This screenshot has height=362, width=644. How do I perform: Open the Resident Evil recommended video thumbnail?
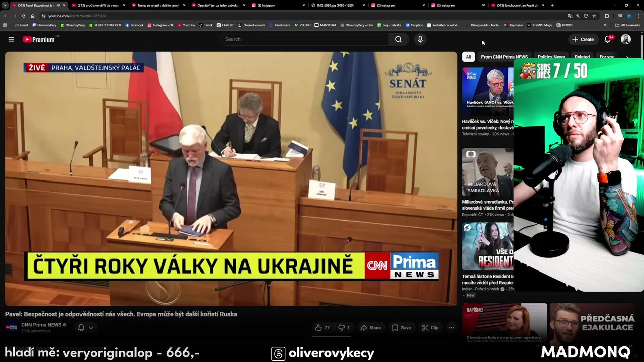[488, 246]
